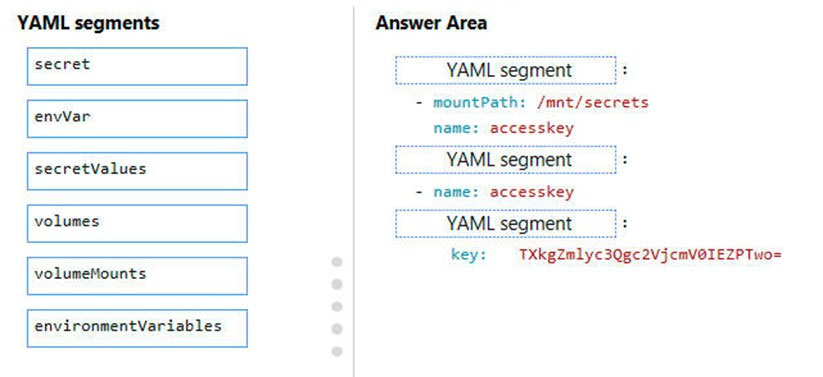Image resolution: width=823 pixels, height=377 pixels.
Task: Click accesskey under mountPath line
Action: tap(532, 129)
